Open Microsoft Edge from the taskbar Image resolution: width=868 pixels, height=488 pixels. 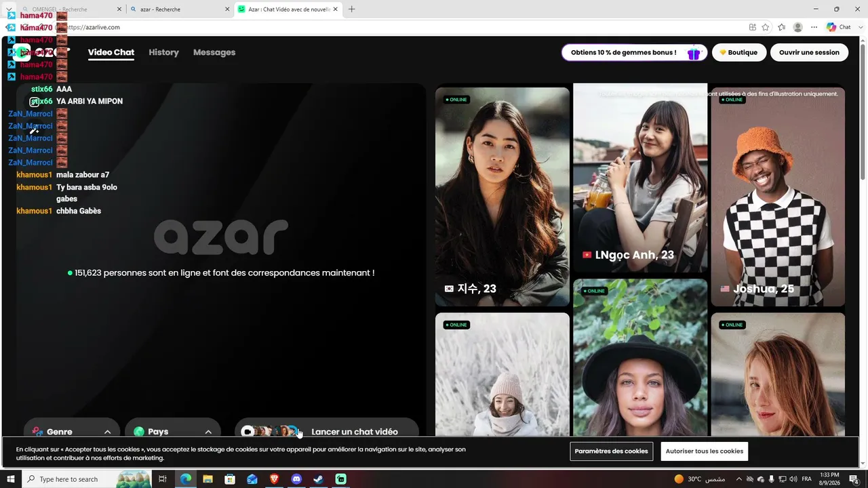coord(185,479)
